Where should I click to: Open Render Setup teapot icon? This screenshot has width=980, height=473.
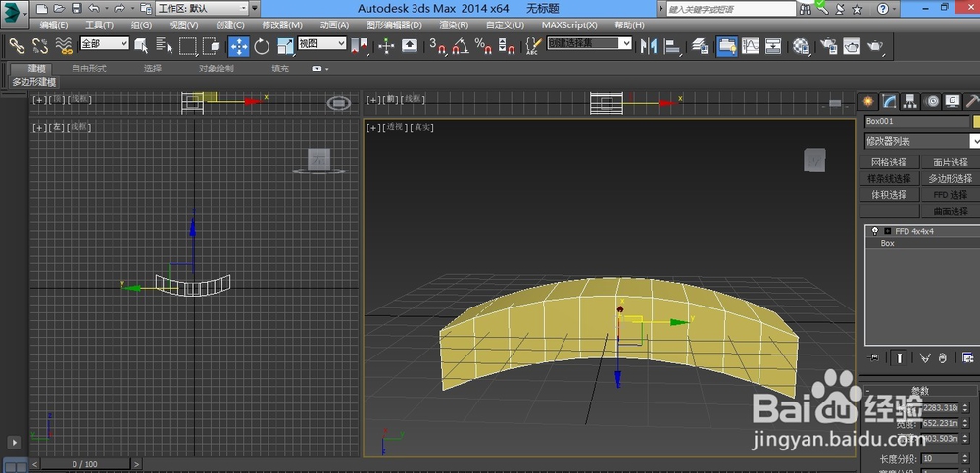click(829, 46)
